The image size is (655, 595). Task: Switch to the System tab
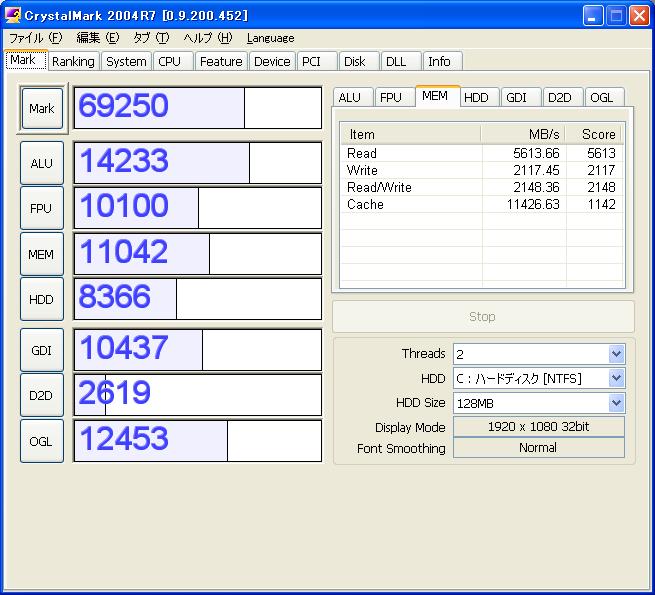pyautogui.click(x=126, y=61)
